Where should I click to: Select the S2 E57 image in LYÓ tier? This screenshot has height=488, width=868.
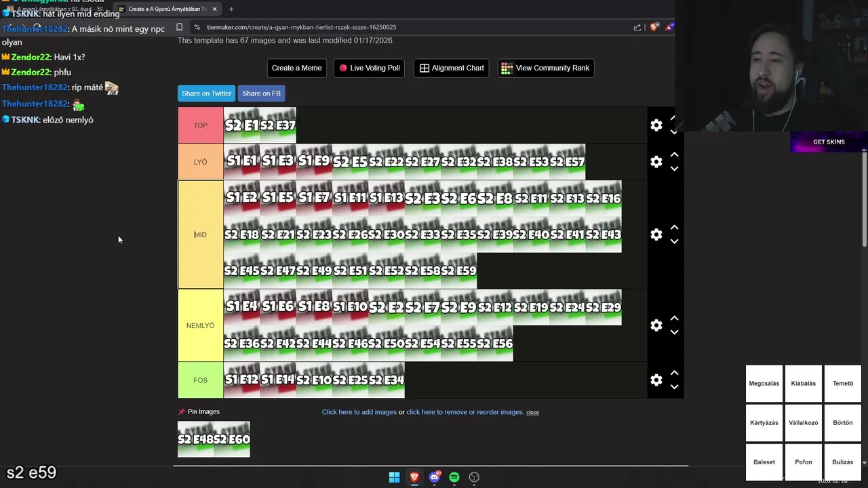(567, 162)
